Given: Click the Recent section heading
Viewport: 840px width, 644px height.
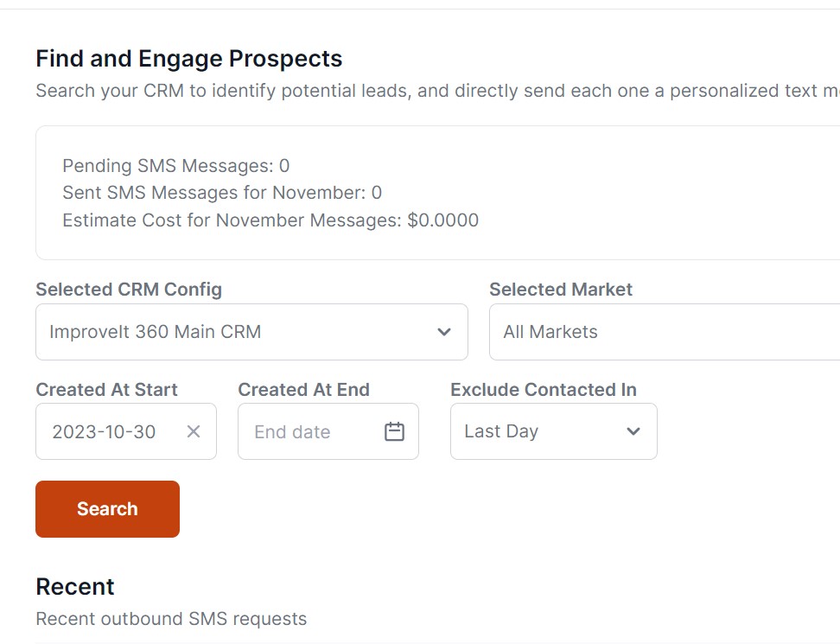Looking at the screenshot, I should pyautogui.click(x=75, y=587).
